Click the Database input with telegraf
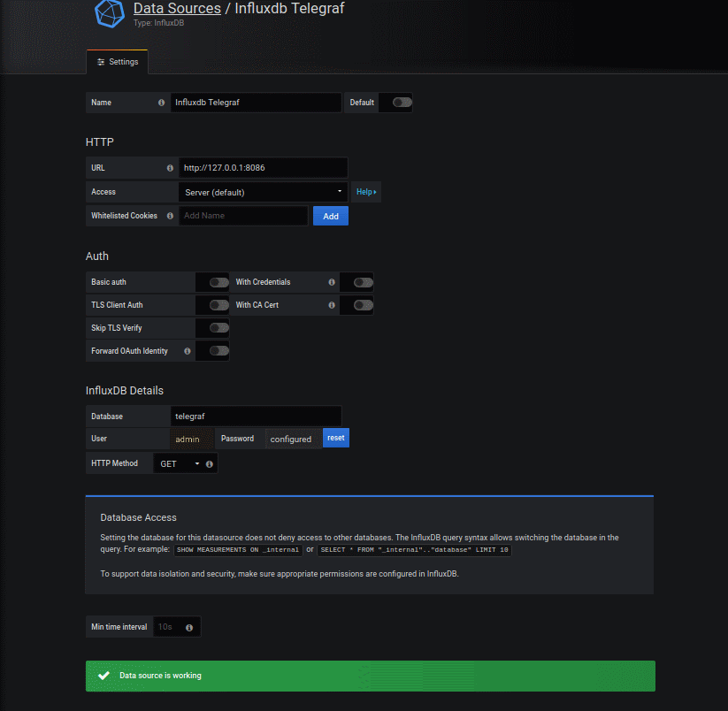Image resolution: width=728 pixels, height=711 pixels. (x=256, y=417)
